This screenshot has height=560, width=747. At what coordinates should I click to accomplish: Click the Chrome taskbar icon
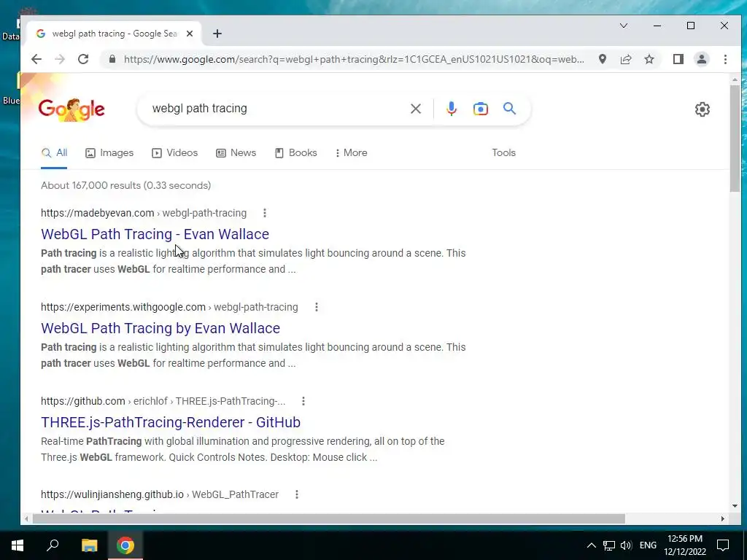click(x=125, y=545)
